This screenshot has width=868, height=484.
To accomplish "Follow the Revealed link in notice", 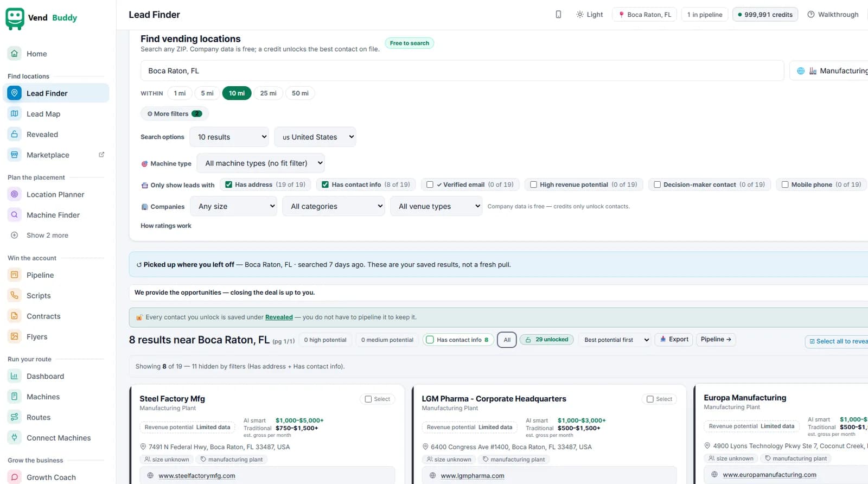I will [x=279, y=317].
